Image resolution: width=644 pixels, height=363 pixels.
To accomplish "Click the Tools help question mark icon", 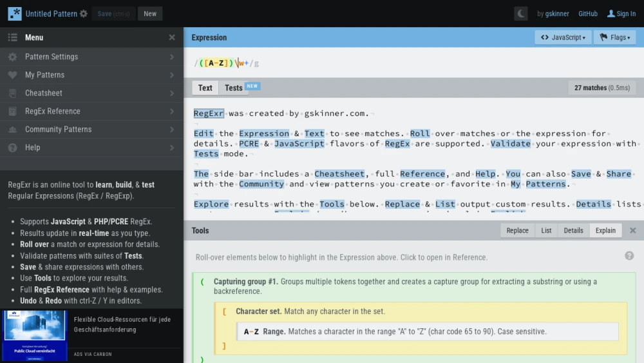I will [629, 256].
